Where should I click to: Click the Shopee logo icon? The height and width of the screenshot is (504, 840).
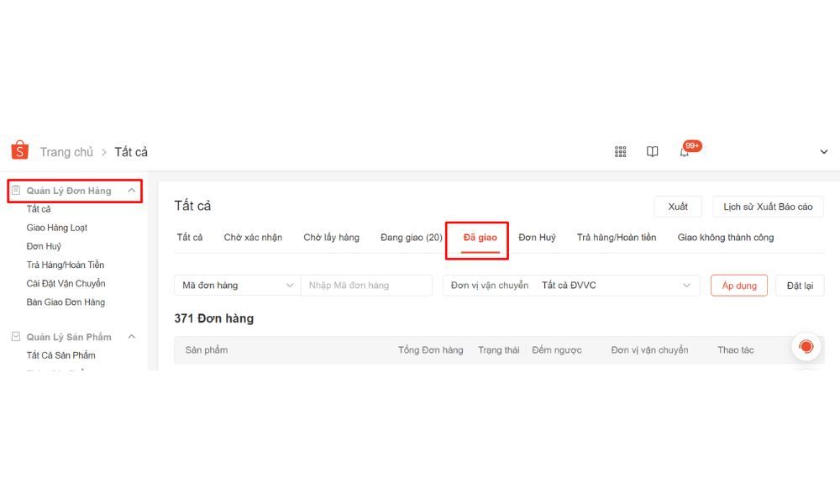pos(20,150)
